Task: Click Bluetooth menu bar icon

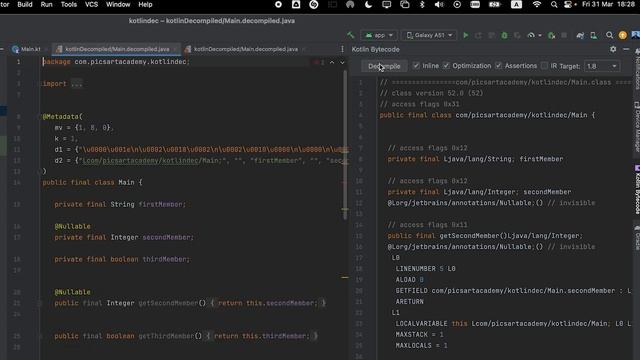Action: click(x=422, y=4)
